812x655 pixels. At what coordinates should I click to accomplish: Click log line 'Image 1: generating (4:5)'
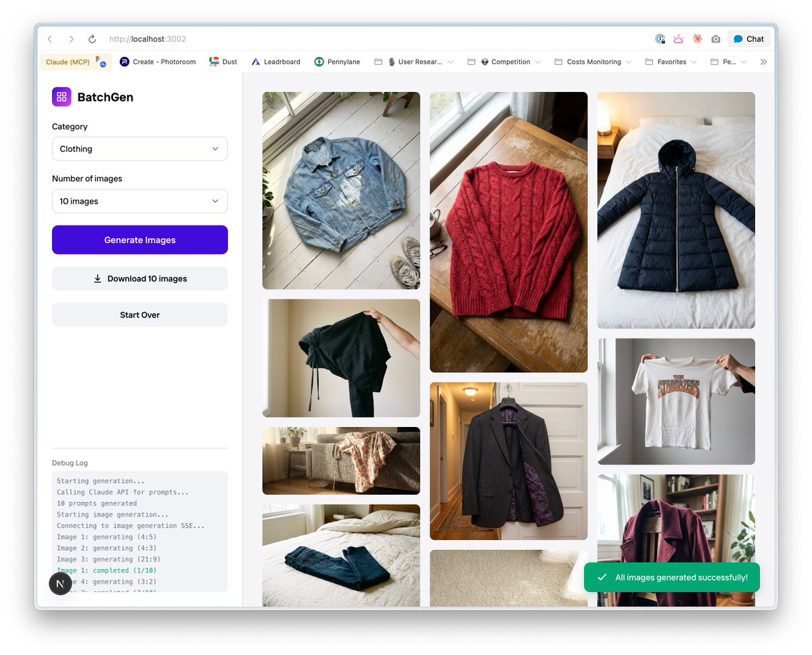click(107, 537)
